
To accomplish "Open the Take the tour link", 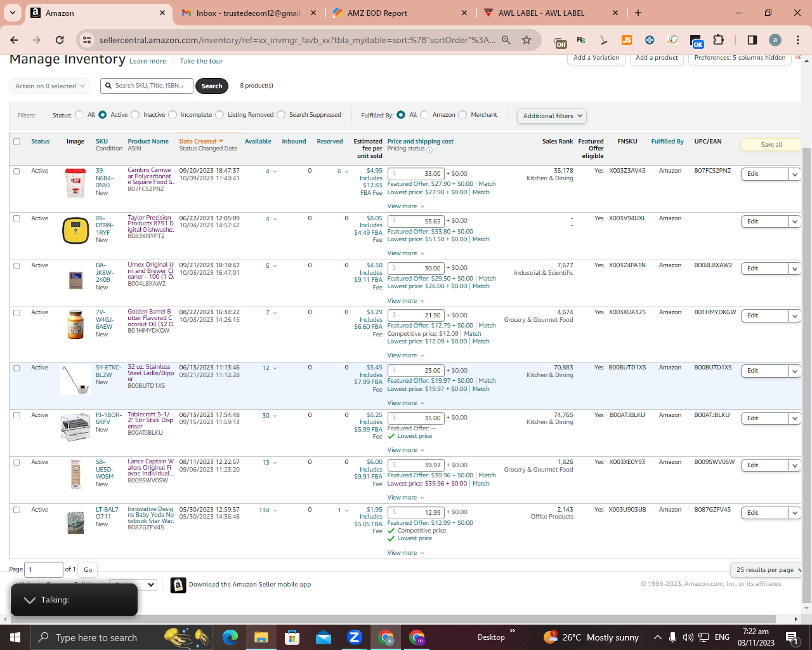I will tap(201, 62).
